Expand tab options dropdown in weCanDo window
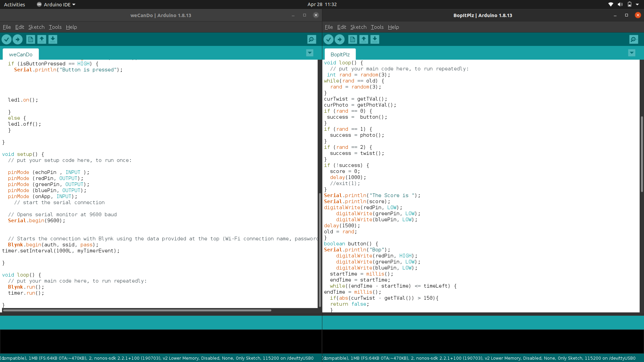This screenshot has width=644, height=362. pos(310,53)
